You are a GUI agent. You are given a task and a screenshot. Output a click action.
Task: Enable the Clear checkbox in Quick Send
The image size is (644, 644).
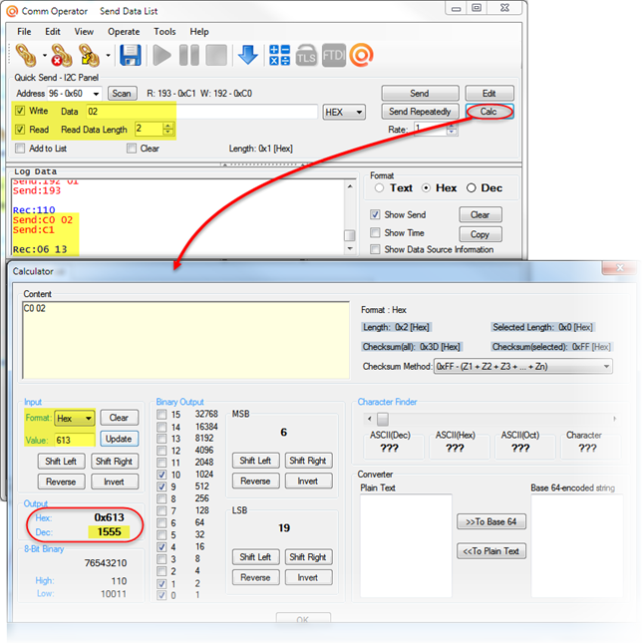click(x=132, y=149)
